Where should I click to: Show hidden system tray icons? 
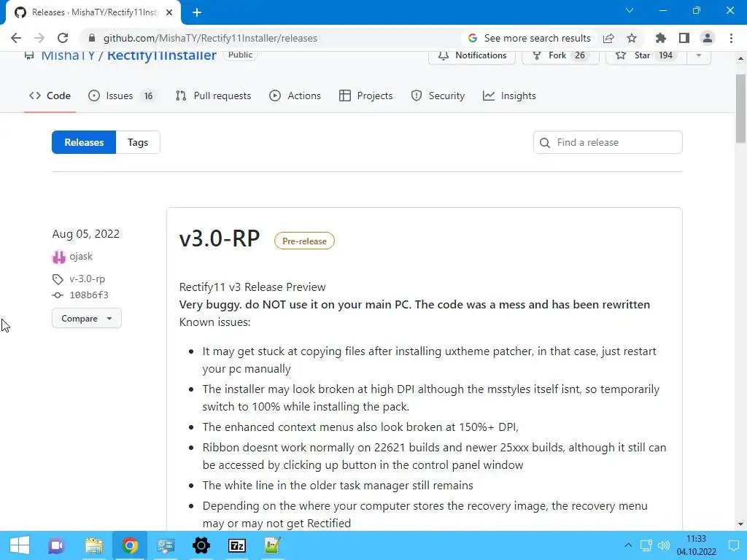(x=628, y=545)
